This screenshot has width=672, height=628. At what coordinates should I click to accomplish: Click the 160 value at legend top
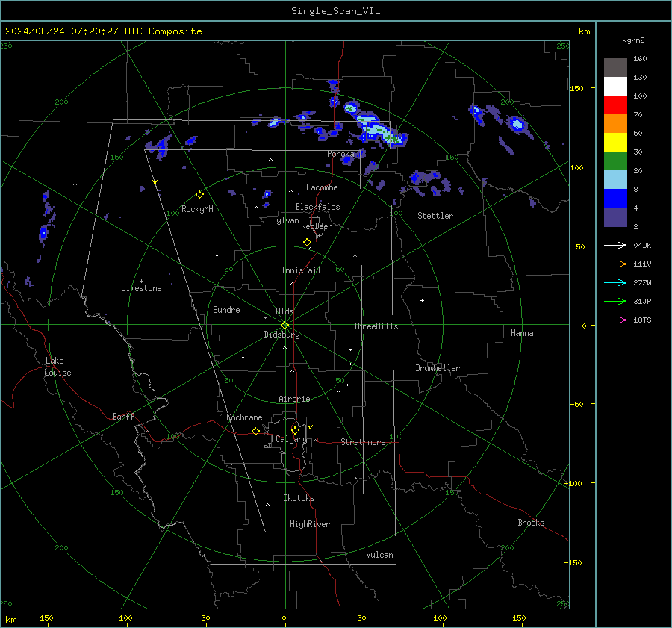point(640,59)
